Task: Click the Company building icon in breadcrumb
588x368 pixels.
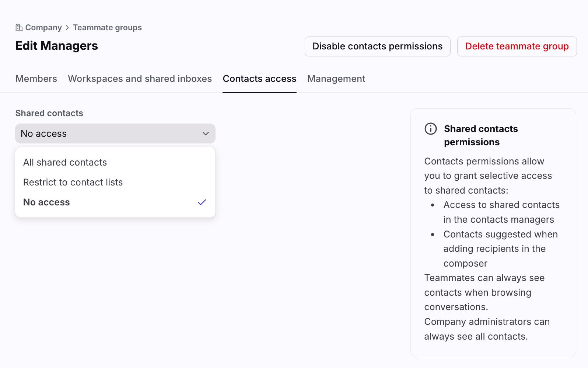Action: coord(19,28)
